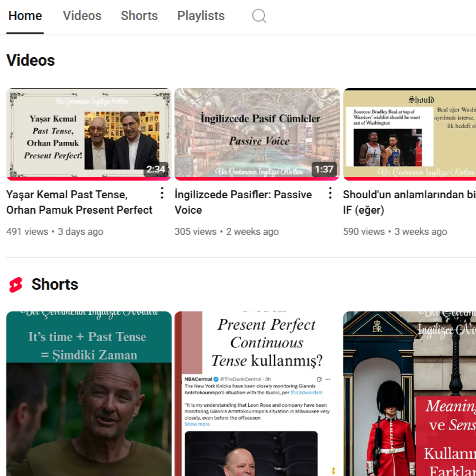Open the Should video thumbnail
This screenshot has width=476, height=476.
point(410,134)
